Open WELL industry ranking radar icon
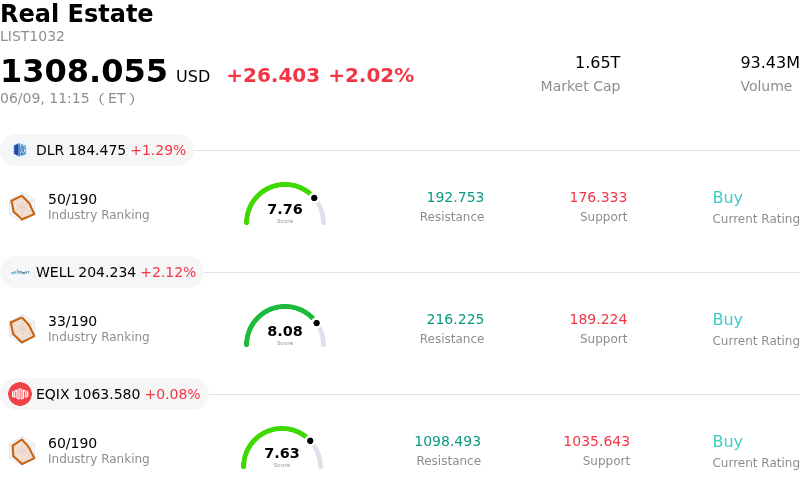Image resolution: width=800 pixels, height=488 pixels. pyautogui.click(x=22, y=329)
